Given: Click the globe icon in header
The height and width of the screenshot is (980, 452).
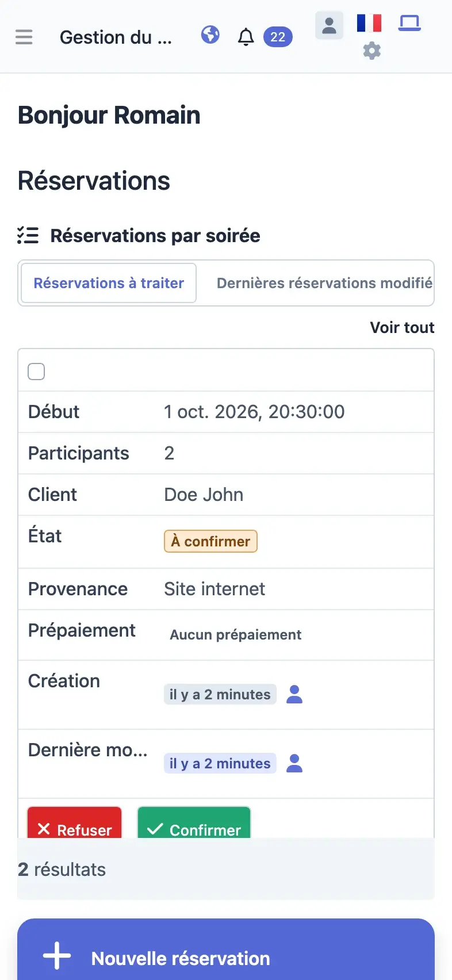Looking at the screenshot, I should pyautogui.click(x=210, y=35).
